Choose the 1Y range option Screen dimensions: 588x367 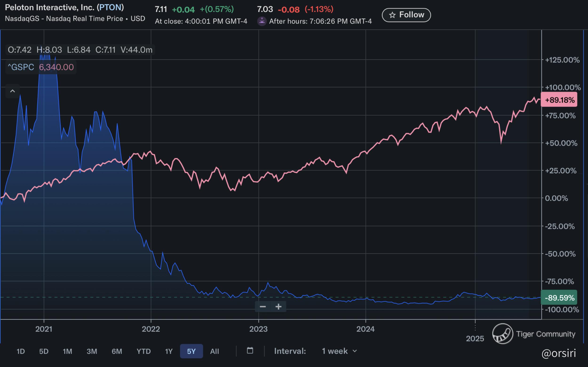[x=169, y=351]
